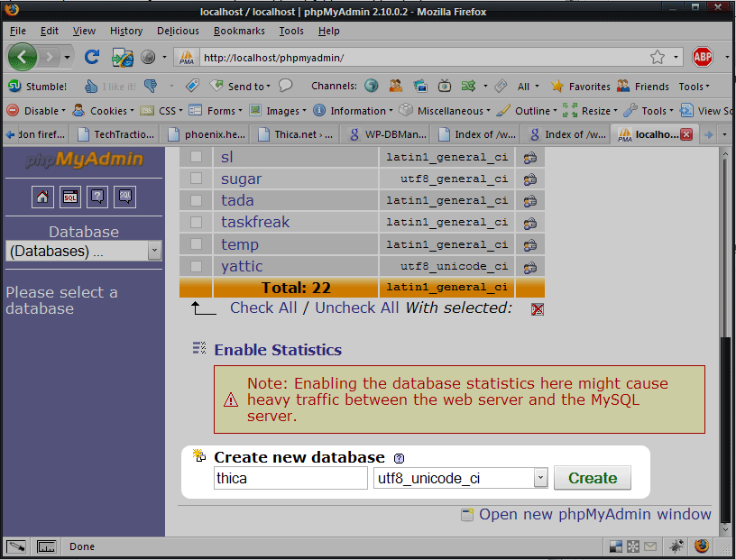Reload the page with the refresh icon
Viewport: 736px width, 560px height.
pyautogui.click(x=92, y=58)
